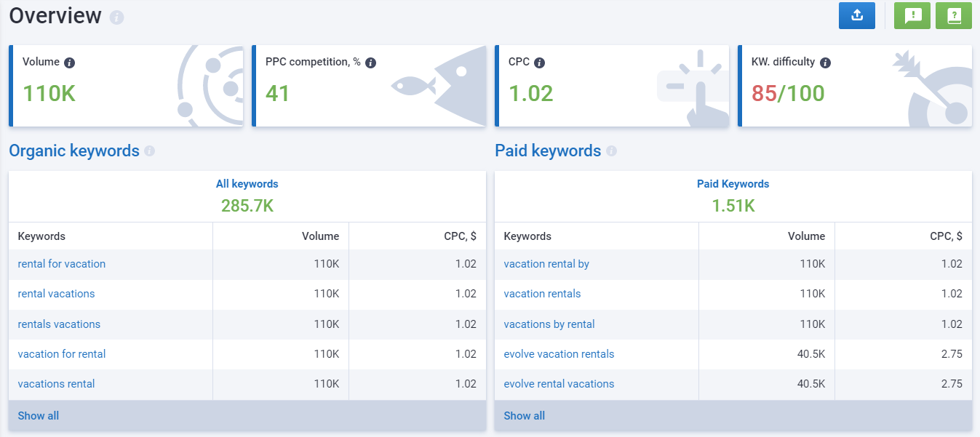The width and height of the screenshot is (980, 437).
Task: Open the Paid keywords section heading
Action: [x=548, y=151]
